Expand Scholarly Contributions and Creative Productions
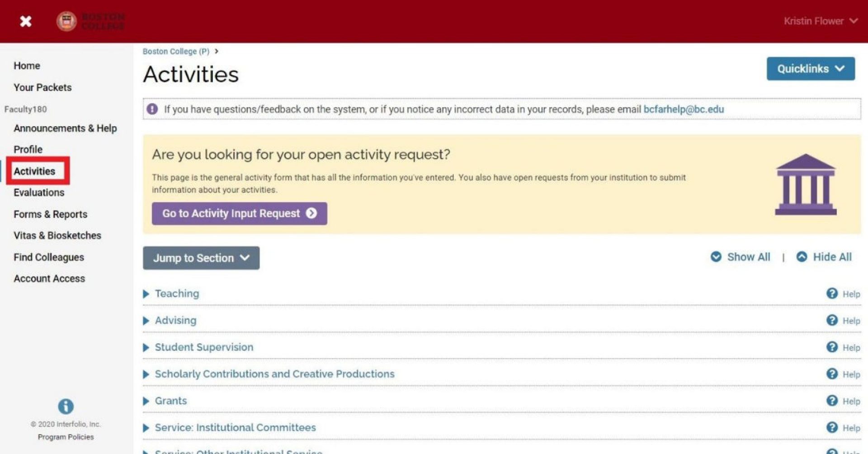The width and height of the screenshot is (868, 454). [x=274, y=374]
